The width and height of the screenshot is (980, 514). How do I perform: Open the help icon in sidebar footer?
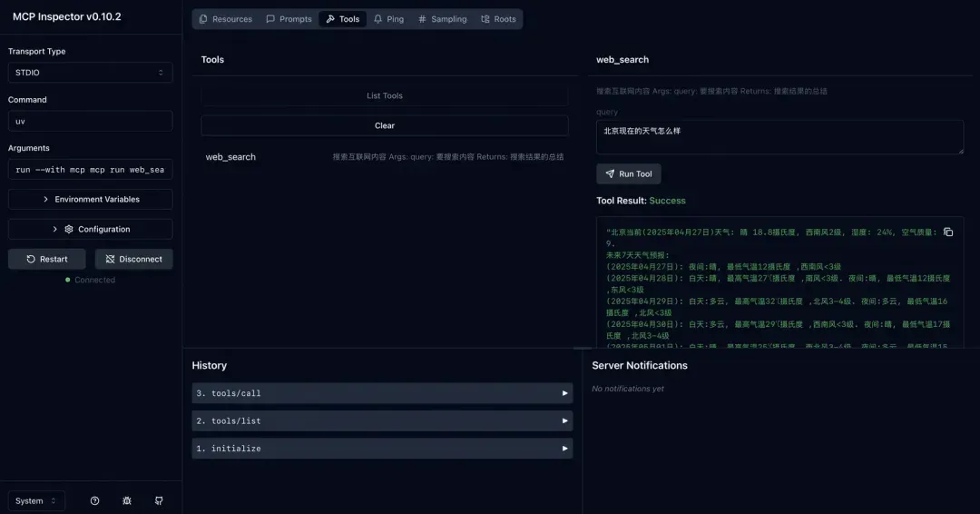coord(94,501)
